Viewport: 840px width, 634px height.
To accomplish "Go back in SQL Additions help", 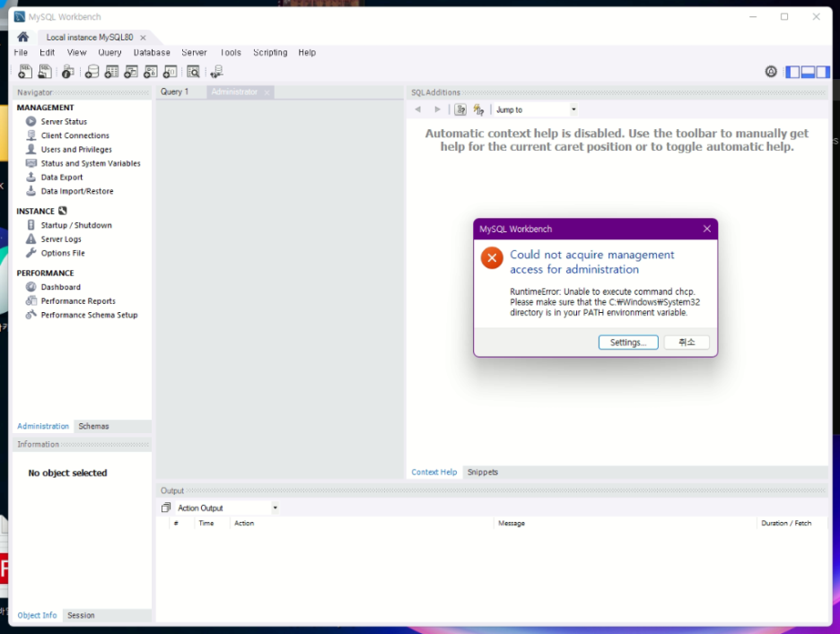I will point(418,109).
